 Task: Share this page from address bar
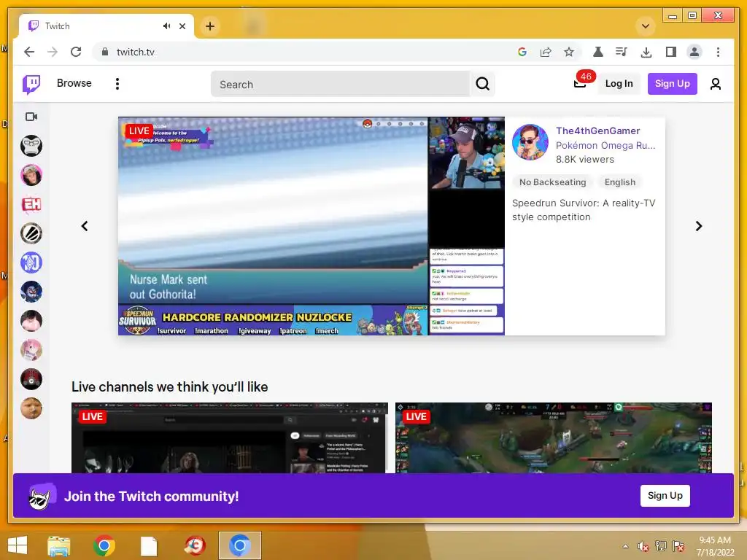pos(546,52)
